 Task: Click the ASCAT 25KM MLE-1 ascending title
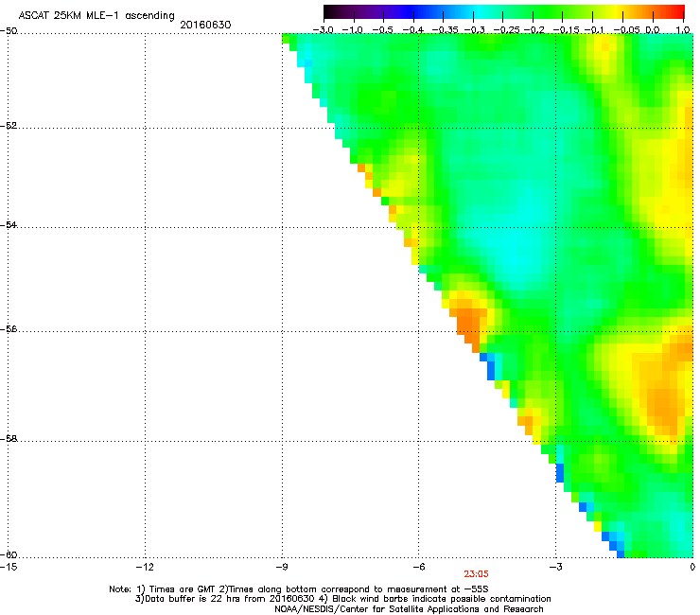point(96,16)
